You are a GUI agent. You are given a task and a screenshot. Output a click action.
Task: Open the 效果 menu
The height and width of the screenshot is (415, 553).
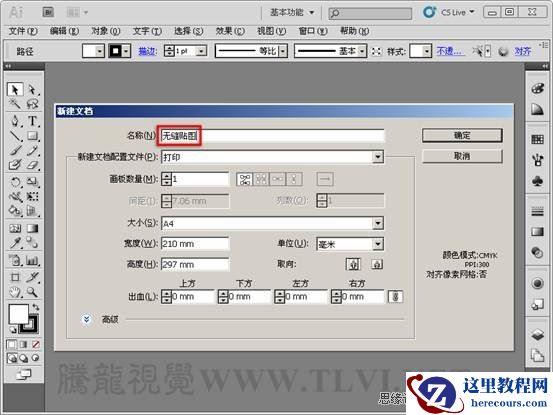[230, 31]
